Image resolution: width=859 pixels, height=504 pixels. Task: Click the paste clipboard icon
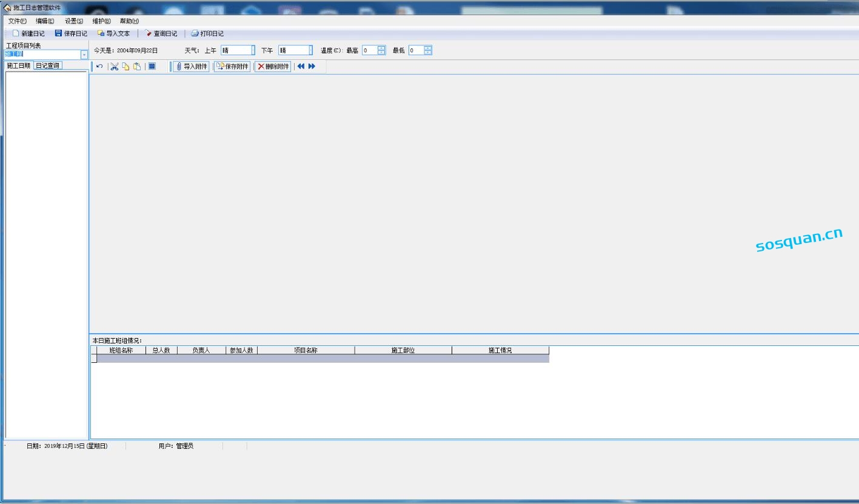(137, 67)
